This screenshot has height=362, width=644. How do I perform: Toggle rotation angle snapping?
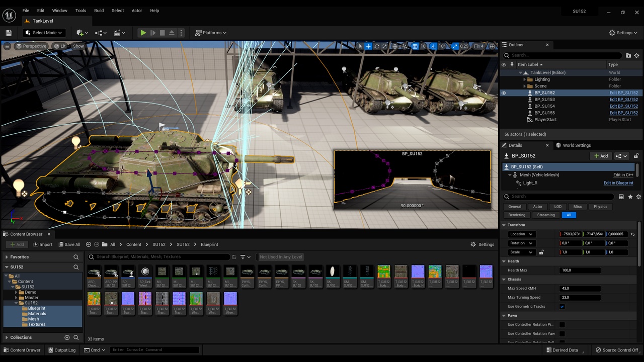coord(434,46)
